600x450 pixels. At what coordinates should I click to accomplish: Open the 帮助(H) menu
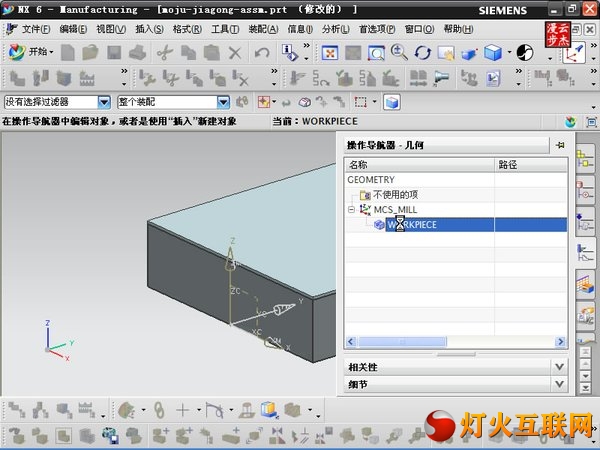[458, 29]
